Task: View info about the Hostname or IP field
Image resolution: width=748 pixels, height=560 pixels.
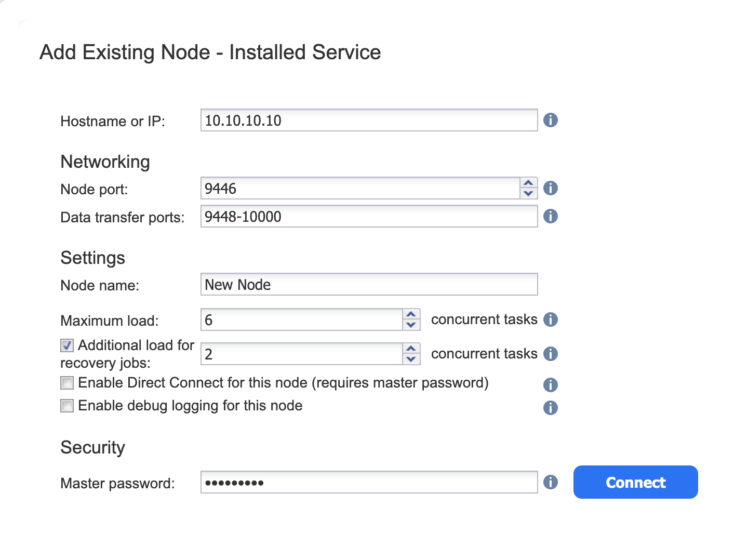Action: (x=550, y=120)
